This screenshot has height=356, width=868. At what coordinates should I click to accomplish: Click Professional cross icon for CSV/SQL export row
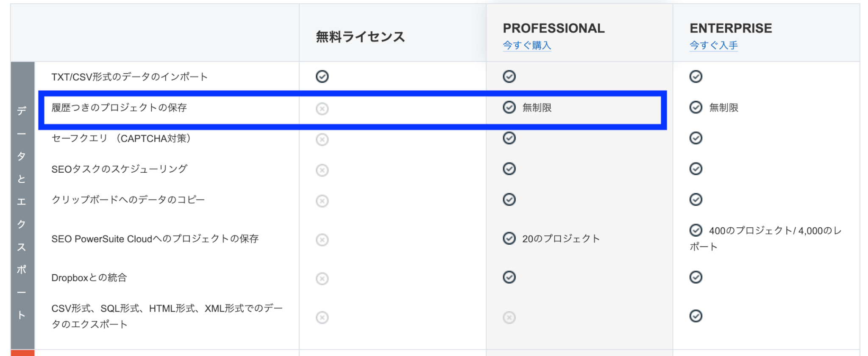pyautogui.click(x=509, y=317)
